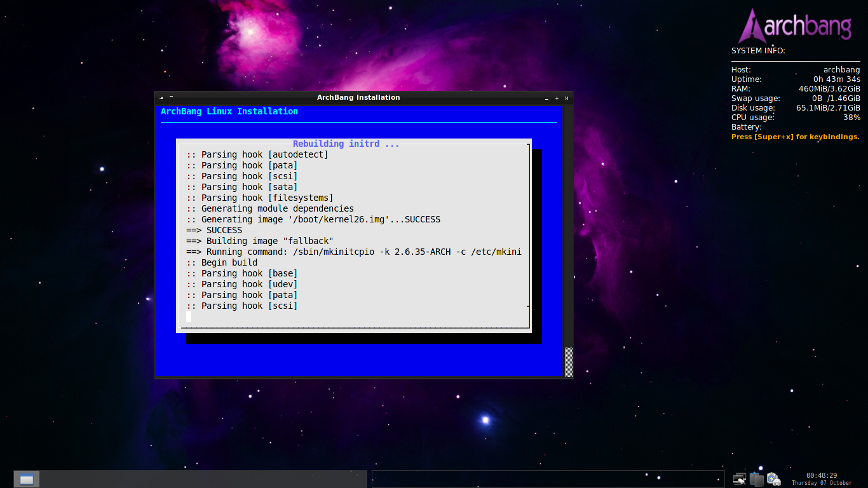Click the CPU usage 38% value

coord(851,118)
